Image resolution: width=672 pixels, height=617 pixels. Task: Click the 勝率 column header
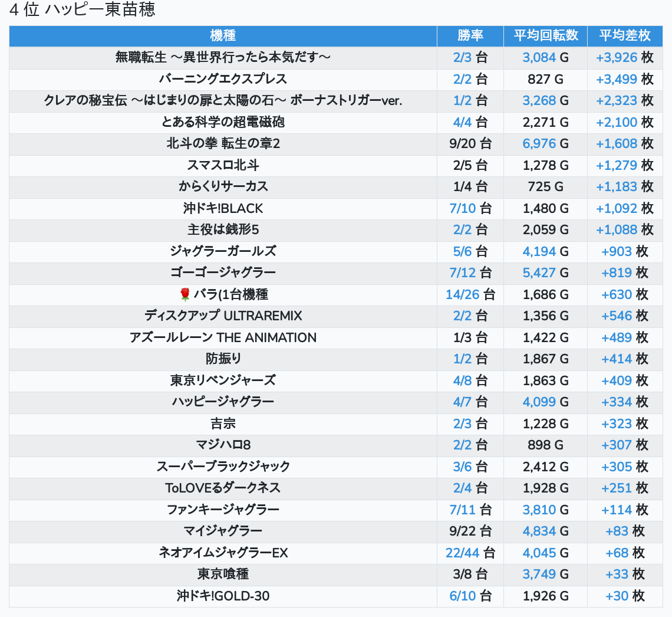point(470,35)
